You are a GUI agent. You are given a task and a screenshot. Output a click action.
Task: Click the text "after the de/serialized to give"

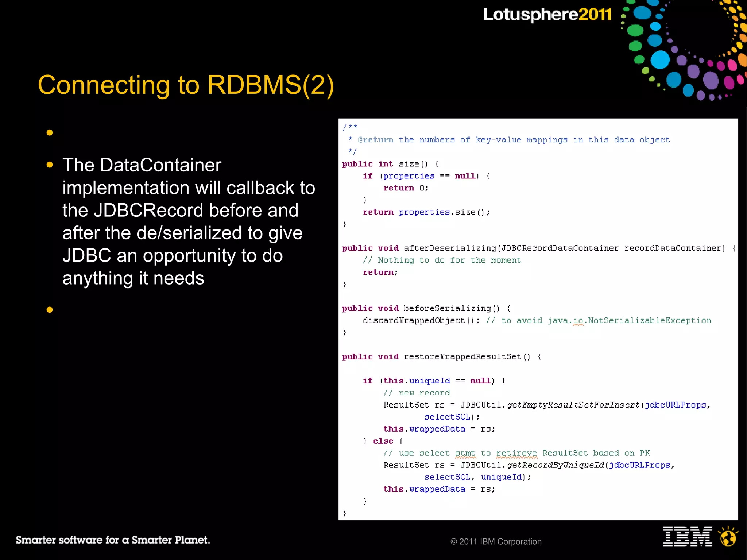click(x=182, y=233)
